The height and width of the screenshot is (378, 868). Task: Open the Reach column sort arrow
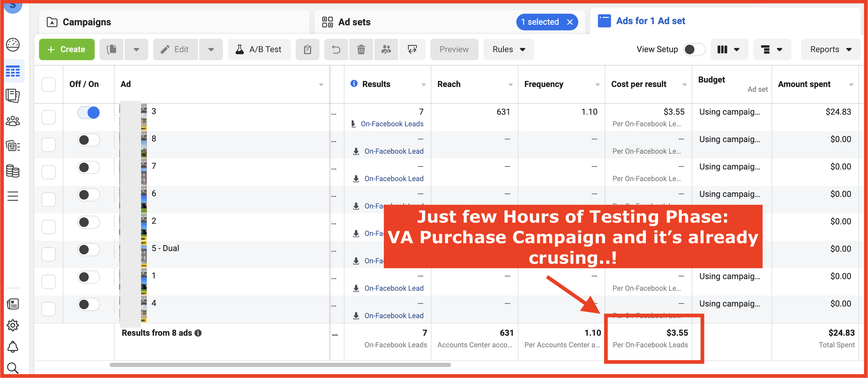(510, 85)
